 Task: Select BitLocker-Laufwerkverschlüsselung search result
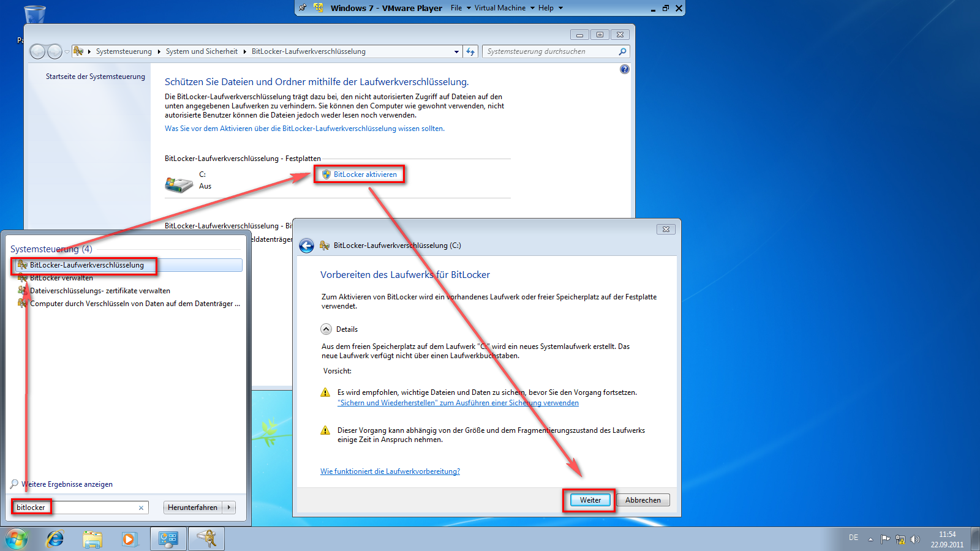click(127, 265)
